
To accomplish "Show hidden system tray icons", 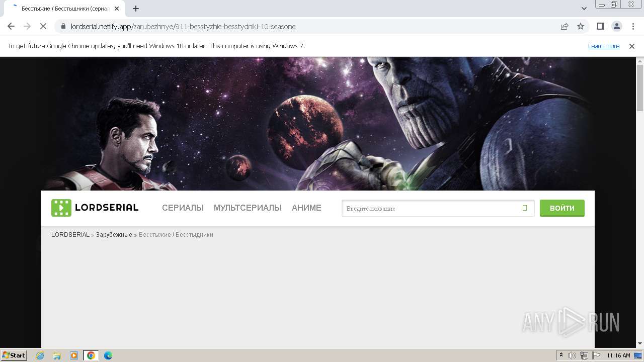I will point(561,355).
